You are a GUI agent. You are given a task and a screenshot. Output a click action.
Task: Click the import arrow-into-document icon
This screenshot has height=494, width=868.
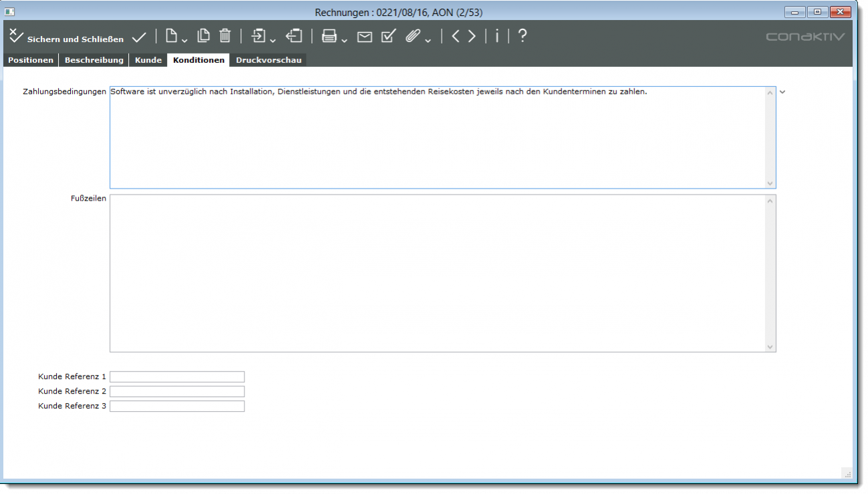[x=259, y=37]
